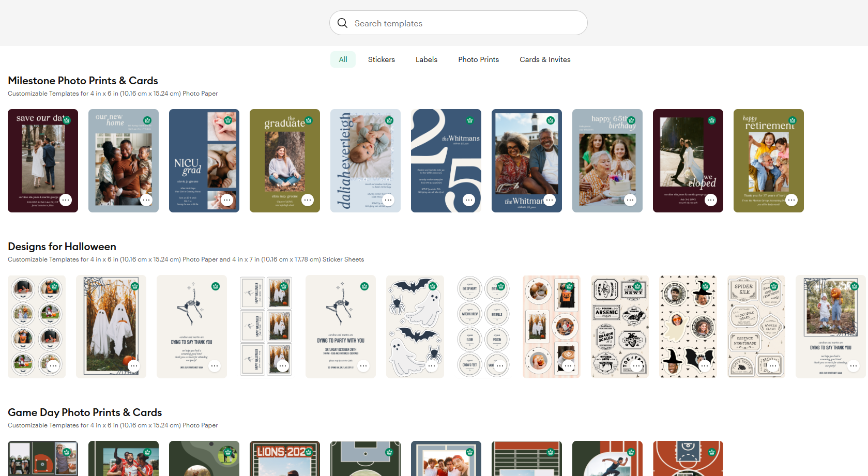Open the Lions 2025 game day template

(285, 458)
